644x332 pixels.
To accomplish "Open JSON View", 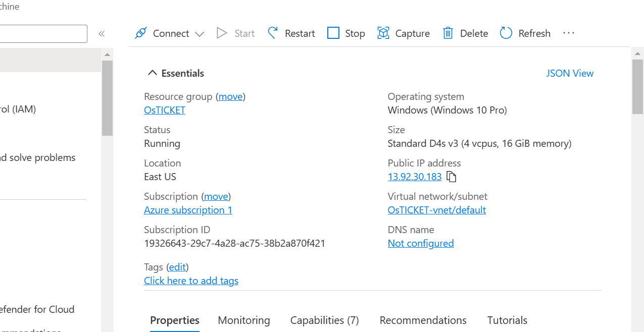I will pyautogui.click(x=570, y=73).
